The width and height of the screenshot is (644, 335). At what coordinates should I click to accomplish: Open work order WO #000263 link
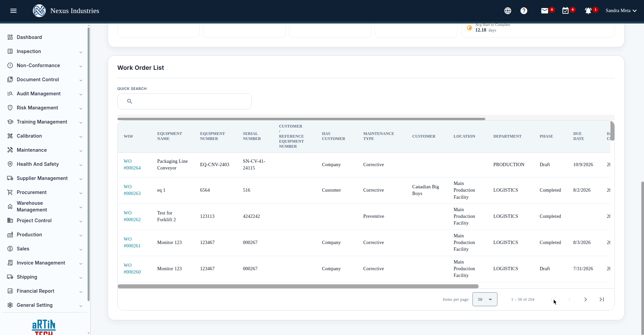[x=132, y=190]
